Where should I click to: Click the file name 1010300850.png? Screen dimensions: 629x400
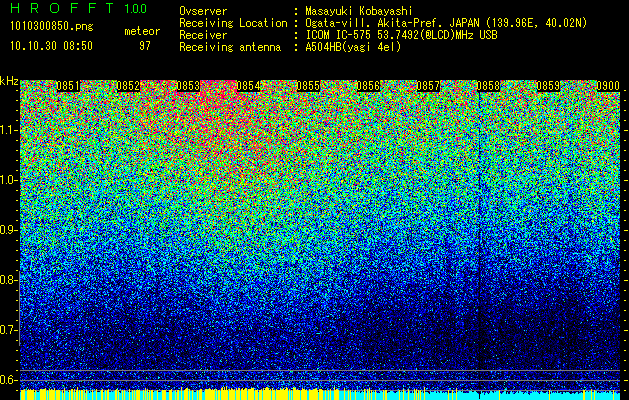coord(51,26)
